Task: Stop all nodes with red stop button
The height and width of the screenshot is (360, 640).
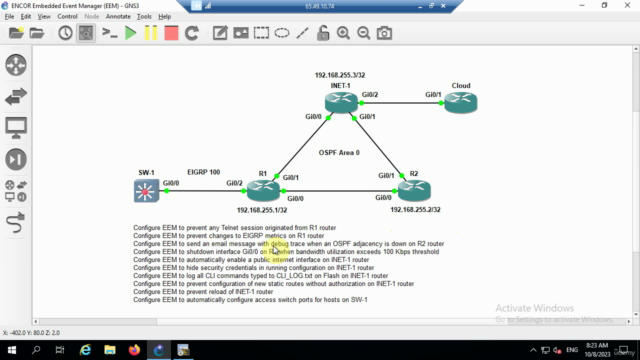Action: [171, 33]
